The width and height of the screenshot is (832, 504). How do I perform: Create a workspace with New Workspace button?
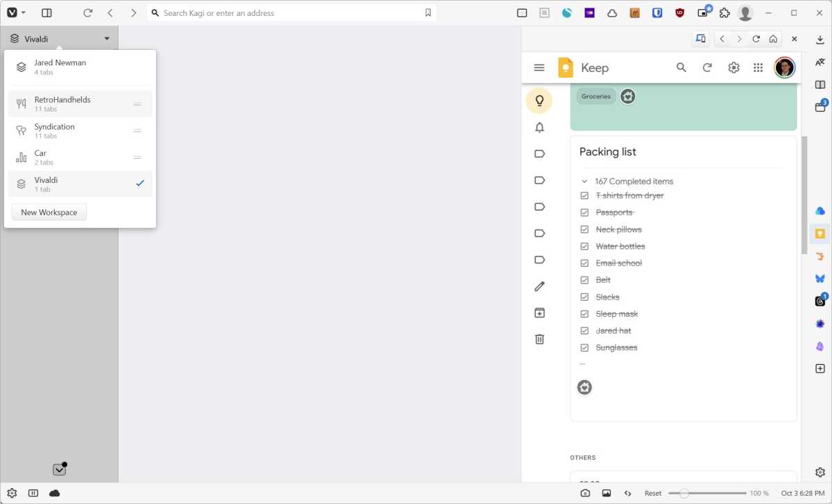49,212
